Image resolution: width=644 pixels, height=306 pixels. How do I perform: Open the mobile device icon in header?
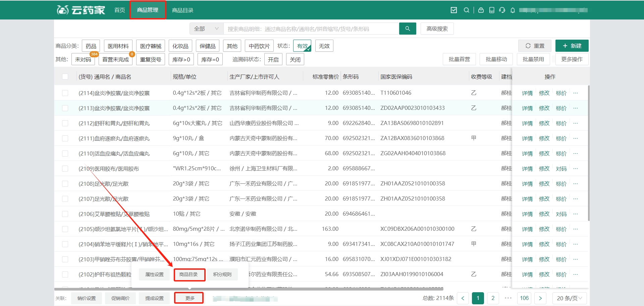click(x=491, y=10)
